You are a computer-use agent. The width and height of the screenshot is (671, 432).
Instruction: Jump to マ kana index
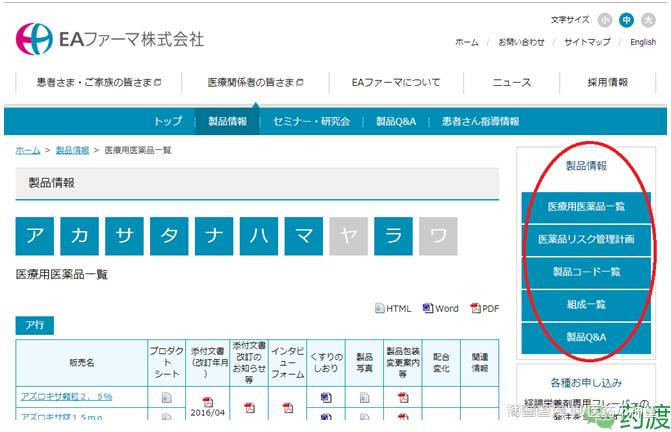click(x=304, y=236)
